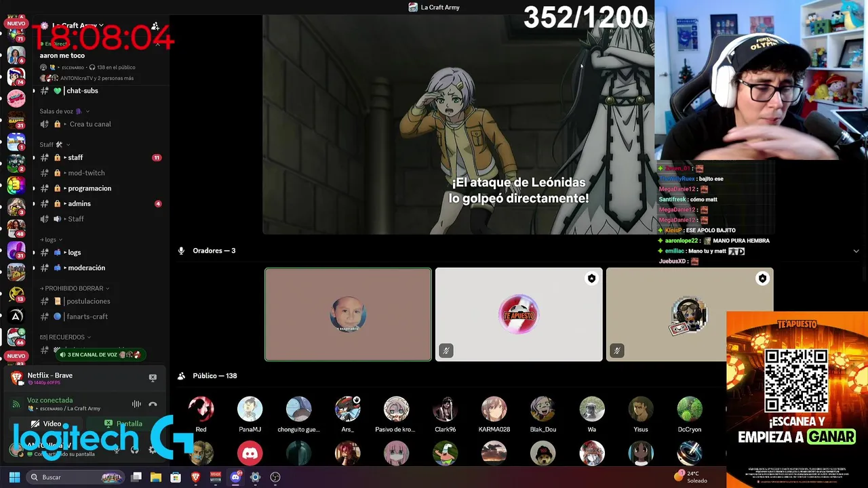This screenshot has width=868, height=488.
Task: Open the invite people icon beside server name
Action: click(x=155, y=26)
